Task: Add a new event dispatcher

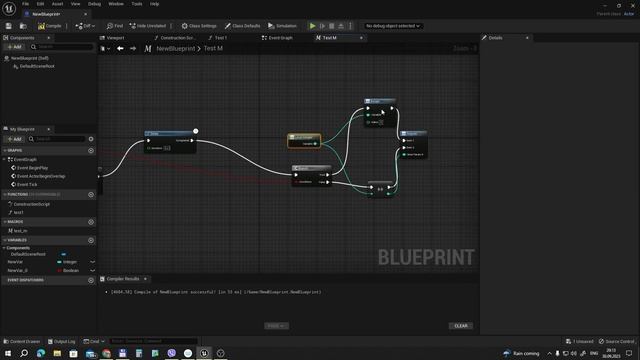Action: (91, 280)
